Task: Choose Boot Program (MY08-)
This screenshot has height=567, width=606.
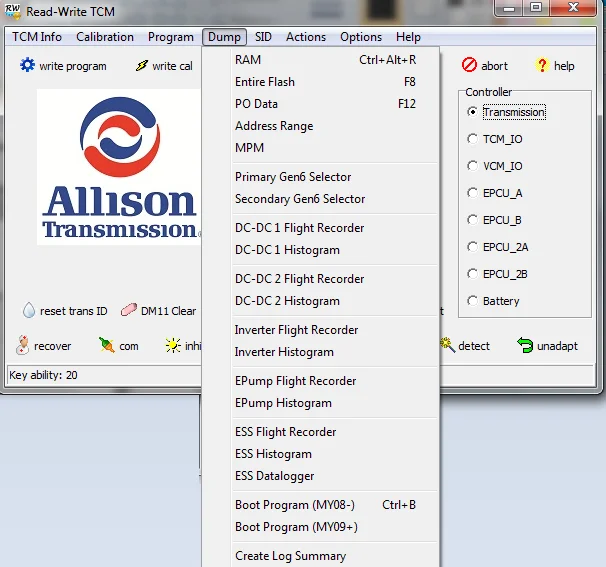Action: click(321, 505)
